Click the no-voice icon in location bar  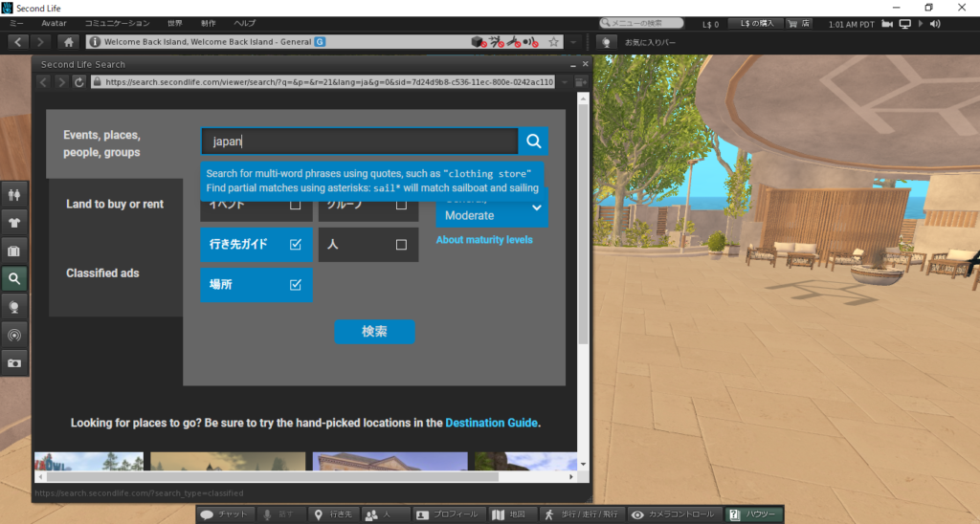(530, 42)
